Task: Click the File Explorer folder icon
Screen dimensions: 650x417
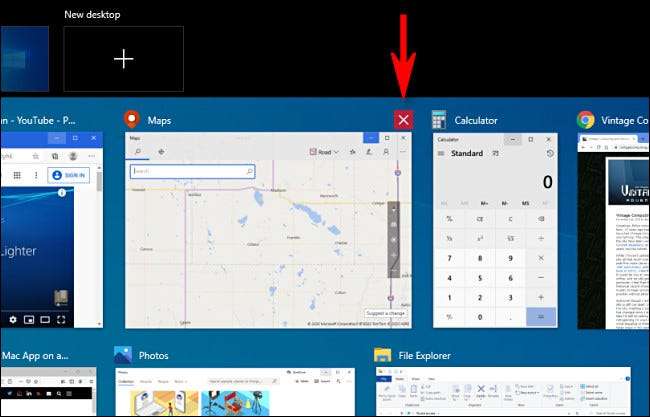Action: pos(382,355)
